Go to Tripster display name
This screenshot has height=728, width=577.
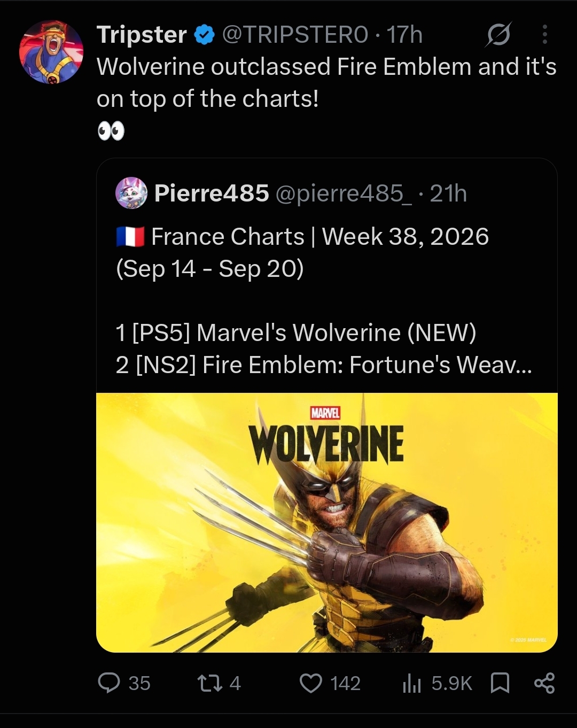click(x=142, y=35)
